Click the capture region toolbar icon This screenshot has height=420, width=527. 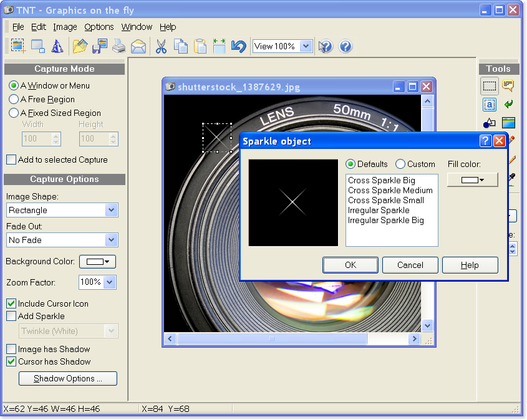tap(18, 46)
